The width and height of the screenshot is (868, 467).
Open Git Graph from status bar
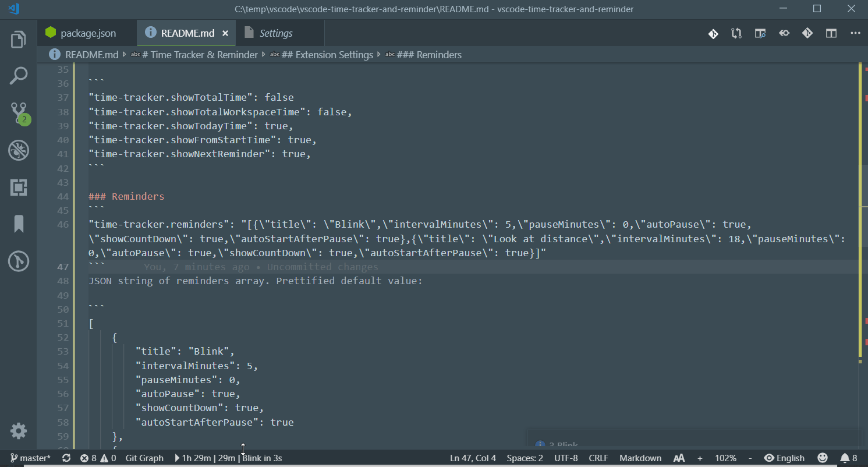[144, 458]
